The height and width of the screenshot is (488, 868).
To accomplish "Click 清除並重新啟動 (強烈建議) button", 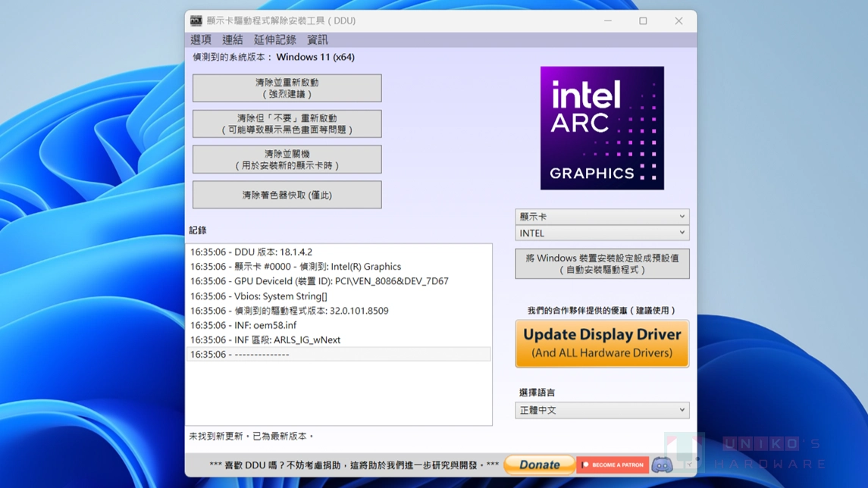I will 287,88.
